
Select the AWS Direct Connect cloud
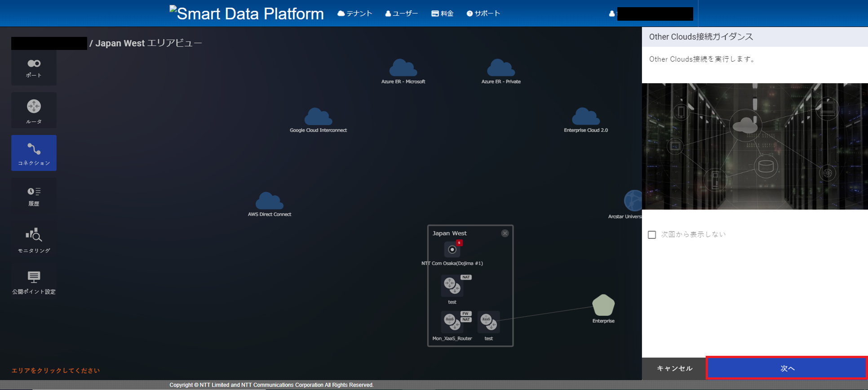pos(270,201)
